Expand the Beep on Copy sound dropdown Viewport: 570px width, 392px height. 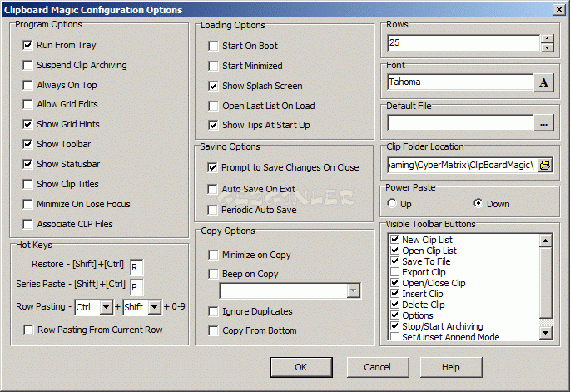click(x=353, y=290)
